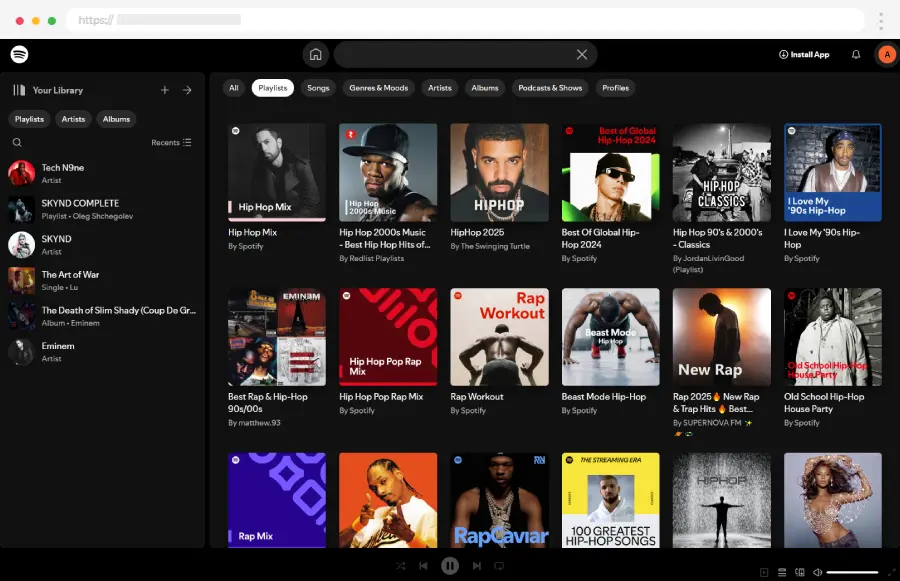Expand Your Library with the arrow
Viewport: 900px width, 581px height.
point(187,90)
